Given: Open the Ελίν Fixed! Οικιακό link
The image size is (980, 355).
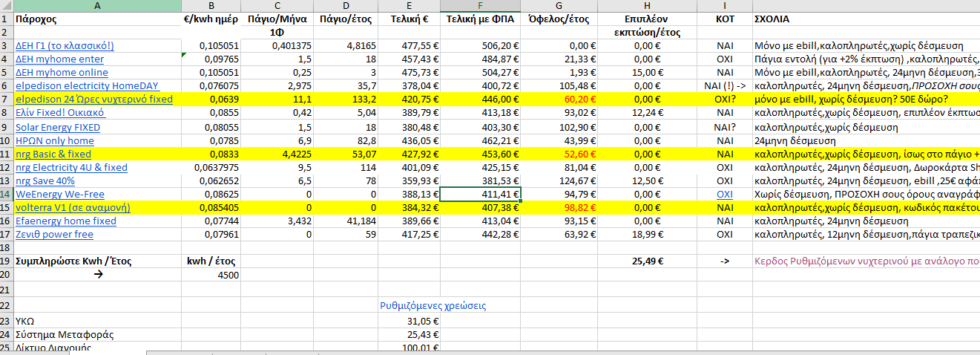Looking at the screenshot, I should coord(60,113).
